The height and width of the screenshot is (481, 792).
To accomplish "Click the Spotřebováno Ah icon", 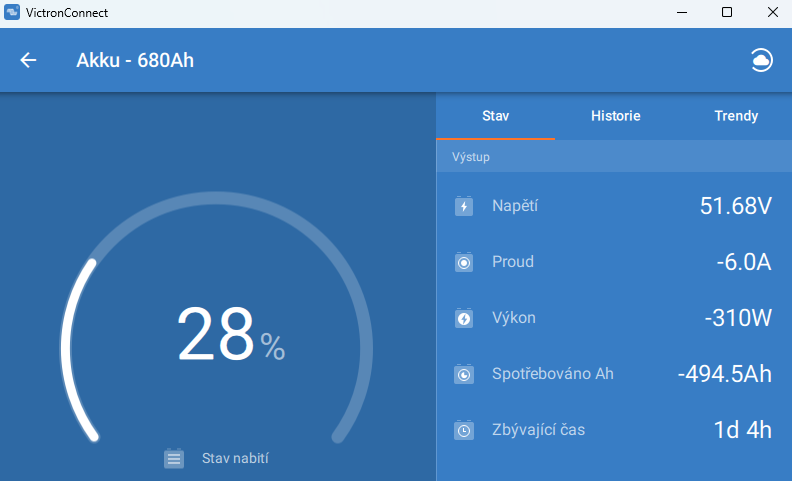I will click(464, 375).
